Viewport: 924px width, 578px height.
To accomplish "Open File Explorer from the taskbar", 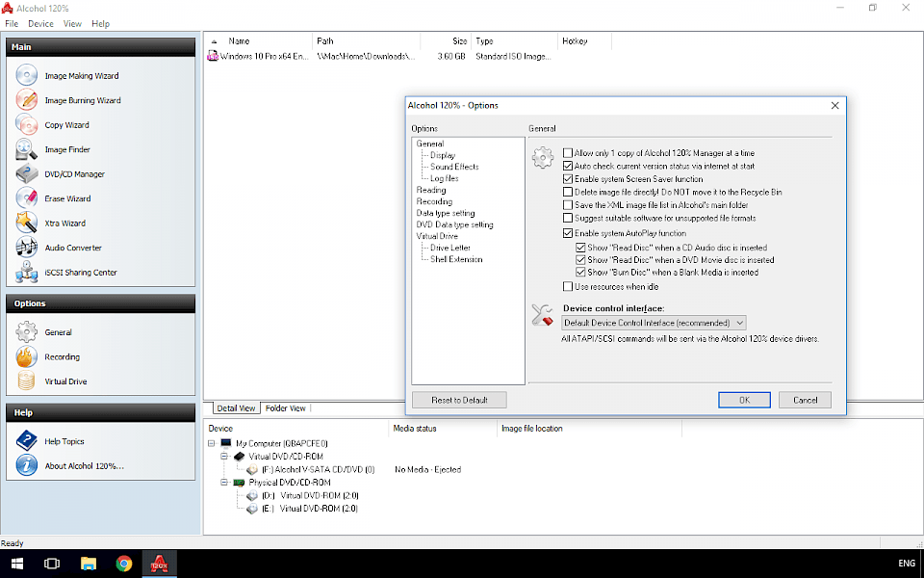I will pyautogui.click(x=88, y=564).
